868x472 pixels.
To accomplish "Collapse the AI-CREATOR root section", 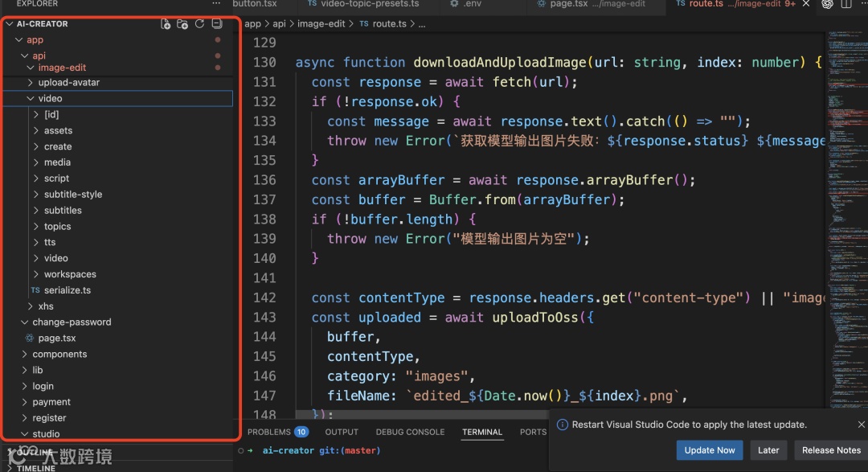I will [x=10, y=24].
